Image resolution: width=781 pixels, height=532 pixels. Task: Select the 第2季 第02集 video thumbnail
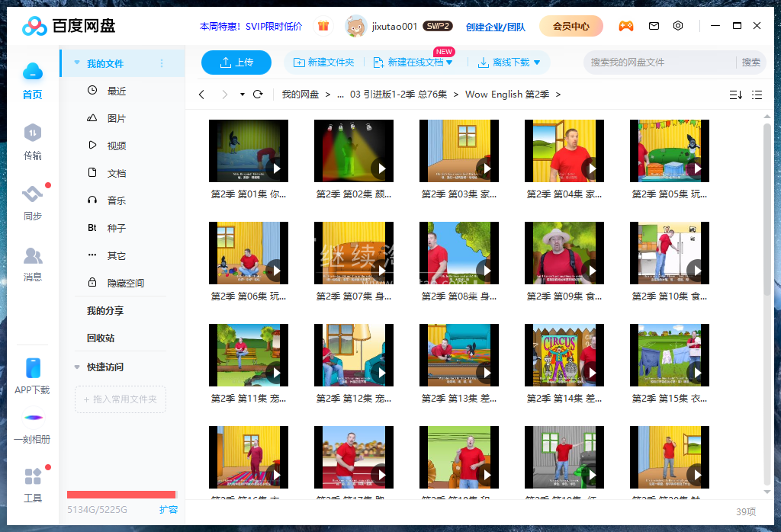(354, 151)
